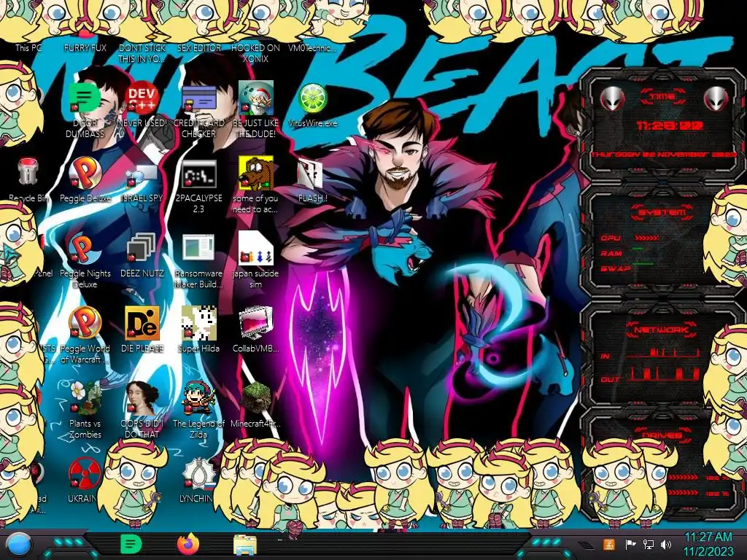Click the DRIVES widget header
The width and height of the screenshot is (747, 560).
pyautogui.click(x=662, y=435)
